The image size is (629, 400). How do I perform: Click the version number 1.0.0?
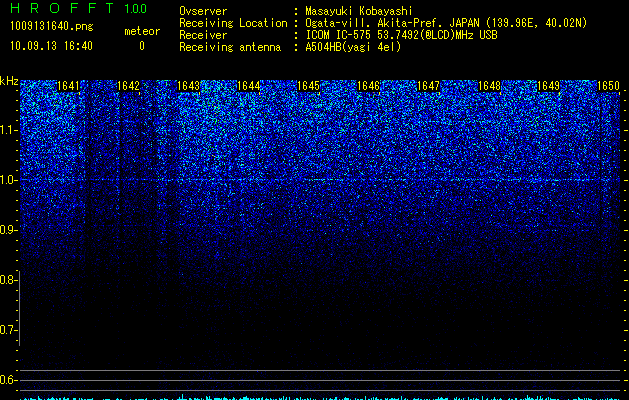135,9
